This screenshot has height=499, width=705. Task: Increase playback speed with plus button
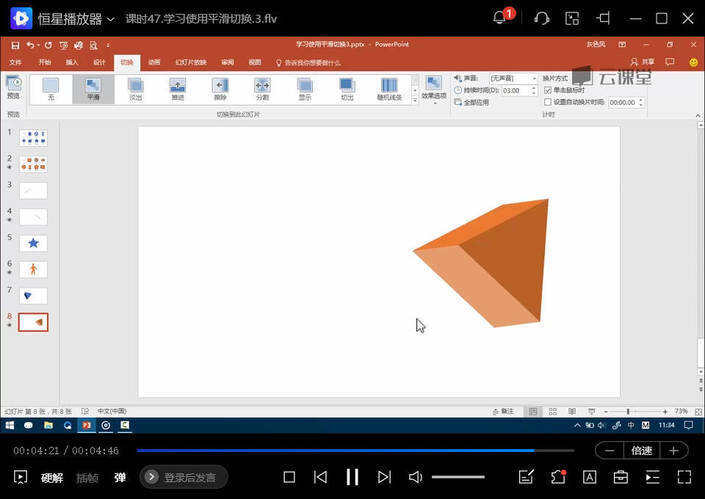tap(674, 450)
